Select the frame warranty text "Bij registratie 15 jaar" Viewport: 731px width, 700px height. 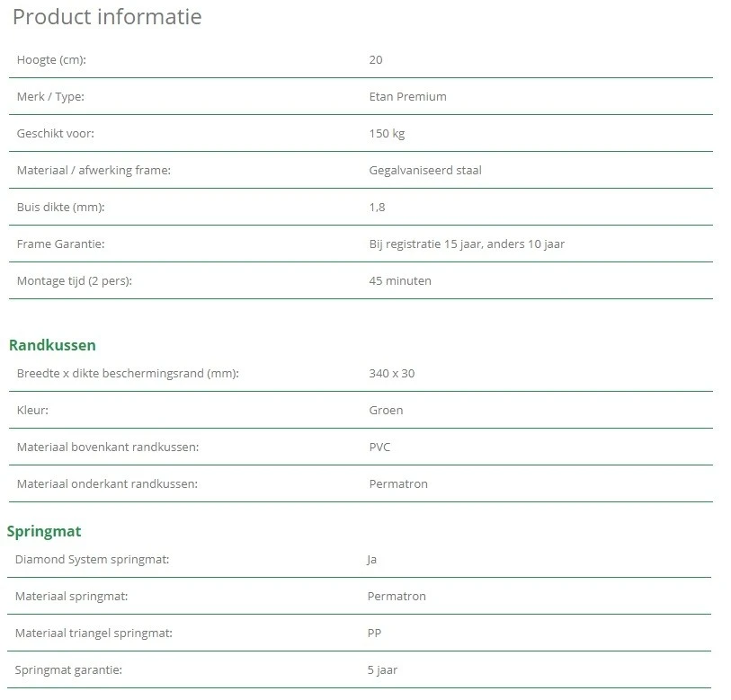tap(427, 244)
